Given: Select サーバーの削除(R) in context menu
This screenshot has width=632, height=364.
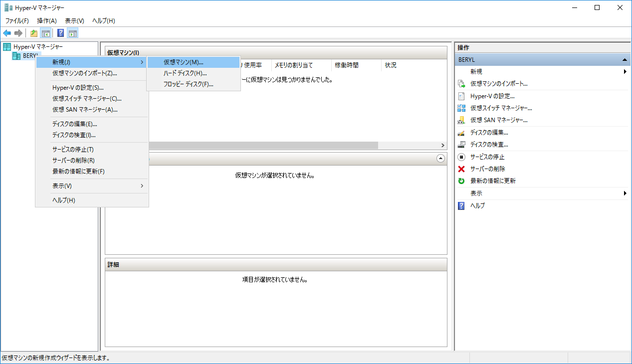Looking at the screenshot, I should click(92, 161).
